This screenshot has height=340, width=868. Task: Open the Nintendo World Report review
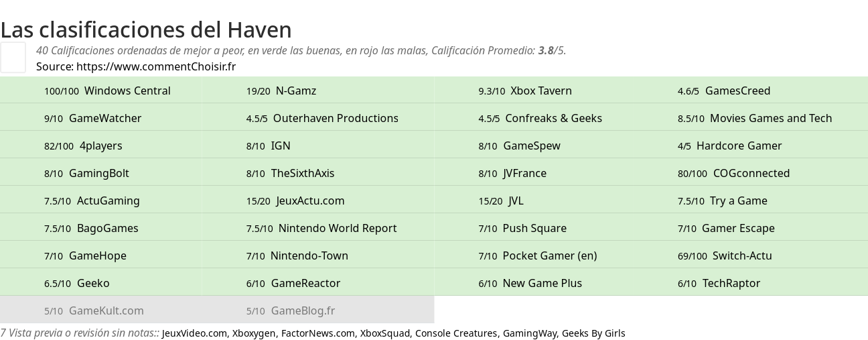point(337,228)
